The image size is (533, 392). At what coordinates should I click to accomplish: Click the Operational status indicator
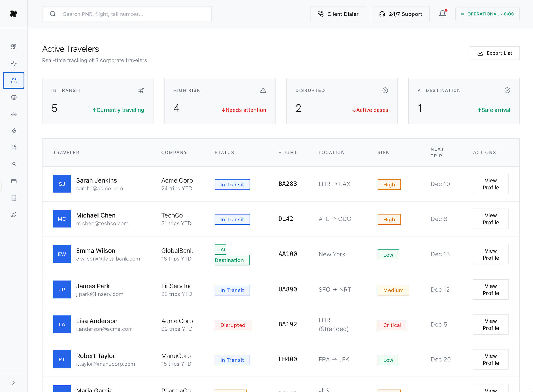[x=487, y=14]
